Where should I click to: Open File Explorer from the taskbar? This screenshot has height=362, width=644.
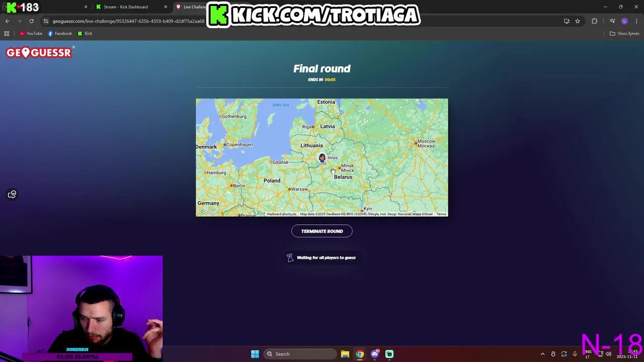345,354
